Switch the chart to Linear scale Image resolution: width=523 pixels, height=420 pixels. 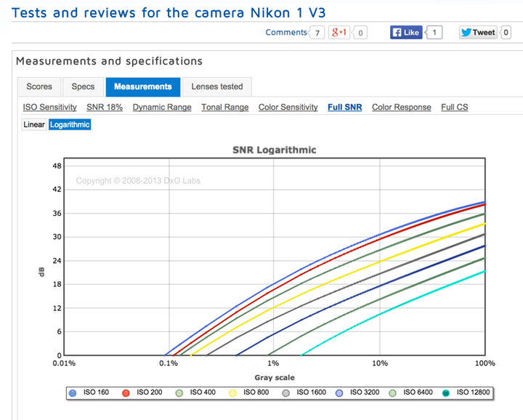(34, 124)
